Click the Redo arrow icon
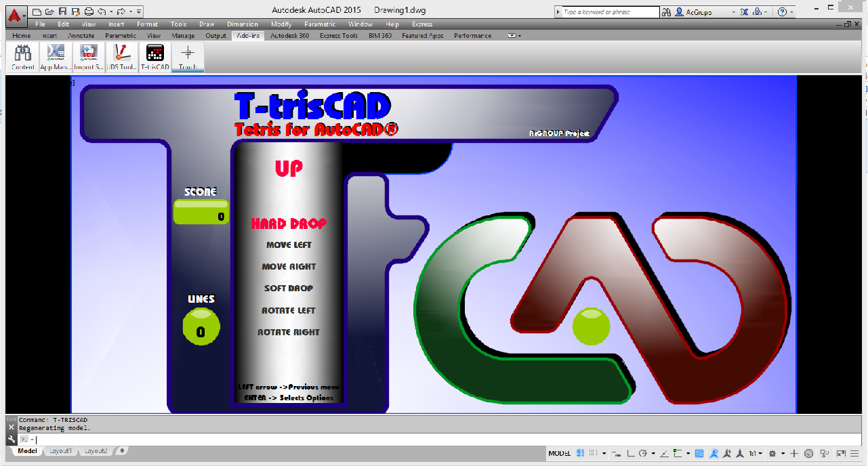 coord(121,12)
